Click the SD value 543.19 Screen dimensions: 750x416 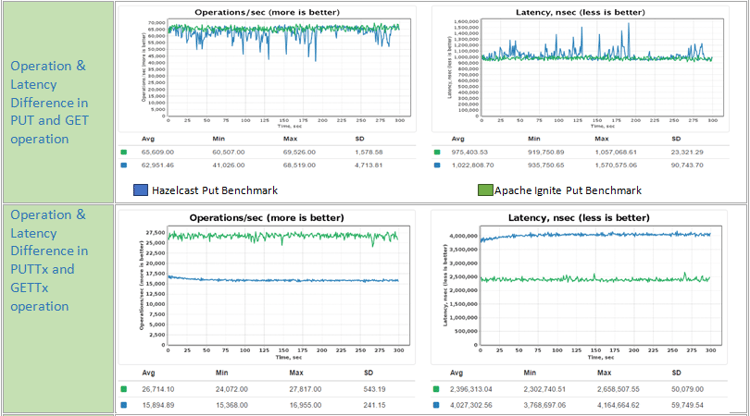click(375, 389)
